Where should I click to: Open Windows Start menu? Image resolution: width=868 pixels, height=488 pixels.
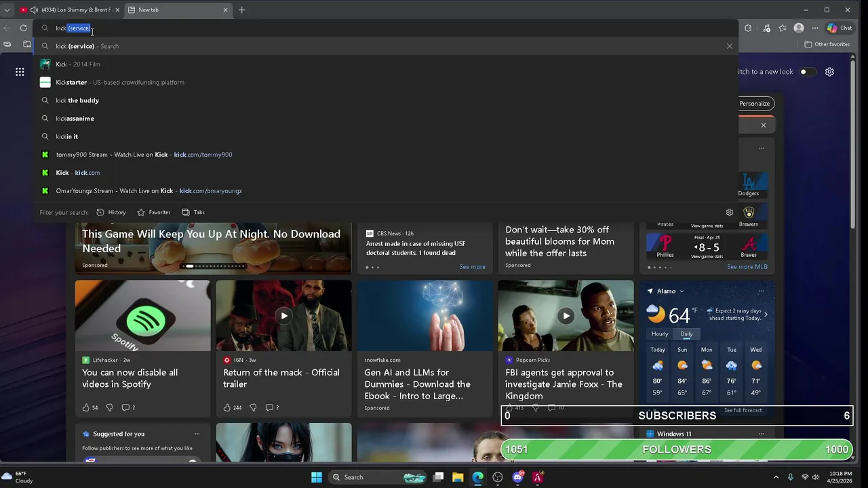point(317,477)
